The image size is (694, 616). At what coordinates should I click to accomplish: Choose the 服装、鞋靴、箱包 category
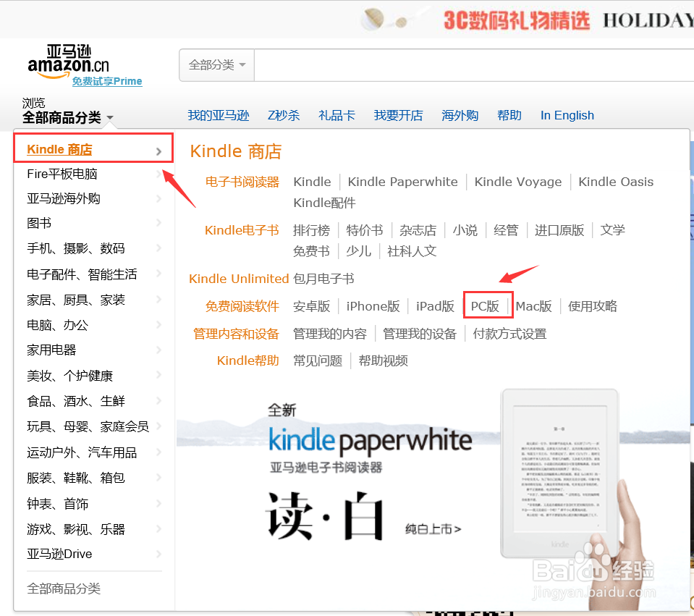[x=76, y=478]
